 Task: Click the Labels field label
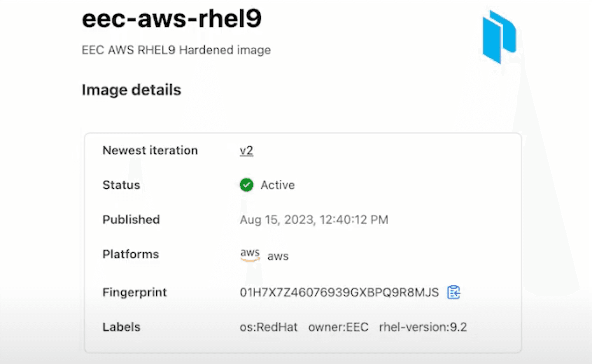coord(121,327)
